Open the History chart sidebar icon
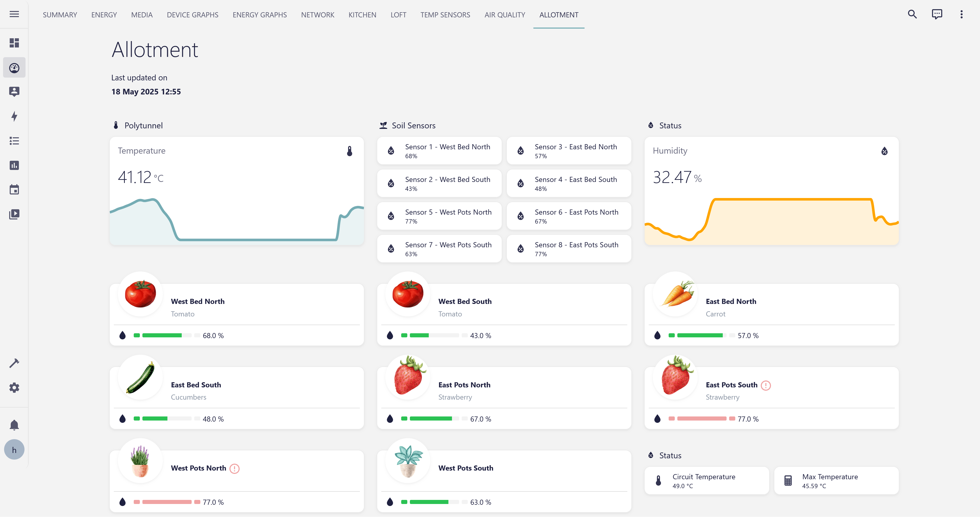 14,165
